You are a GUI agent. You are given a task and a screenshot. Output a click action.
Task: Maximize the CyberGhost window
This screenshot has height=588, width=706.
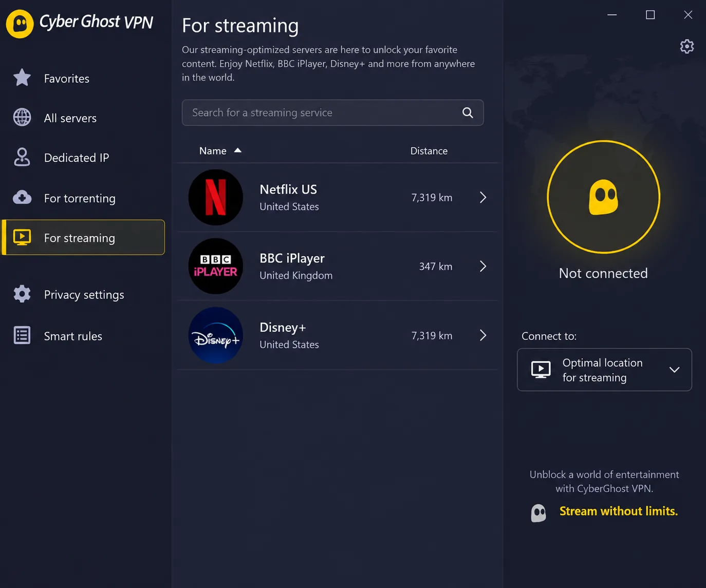650,15
